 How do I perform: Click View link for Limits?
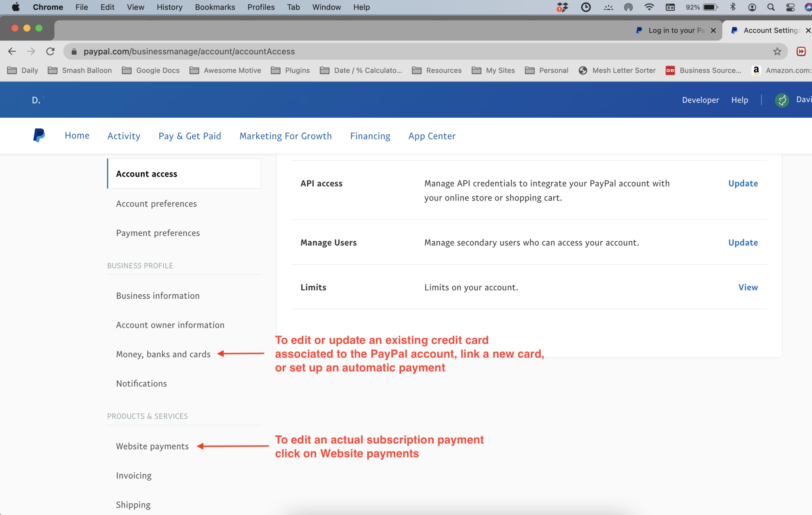tap(748, 287)
